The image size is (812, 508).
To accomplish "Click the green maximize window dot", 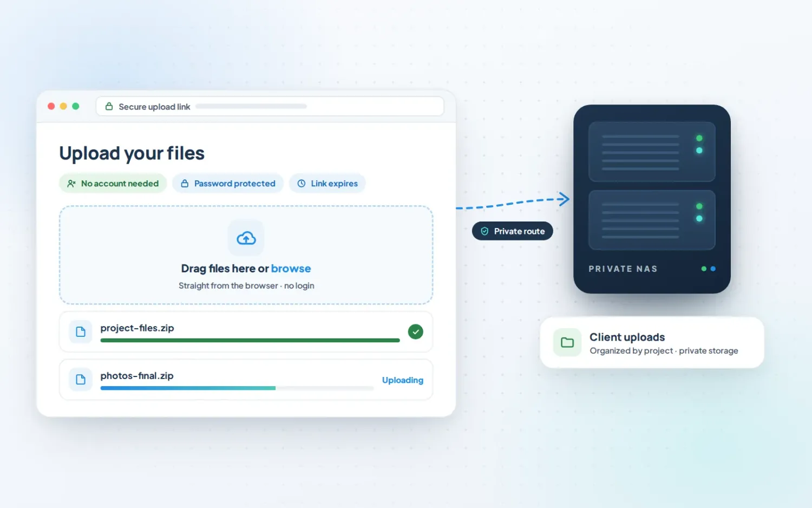I will coord(76,106).
